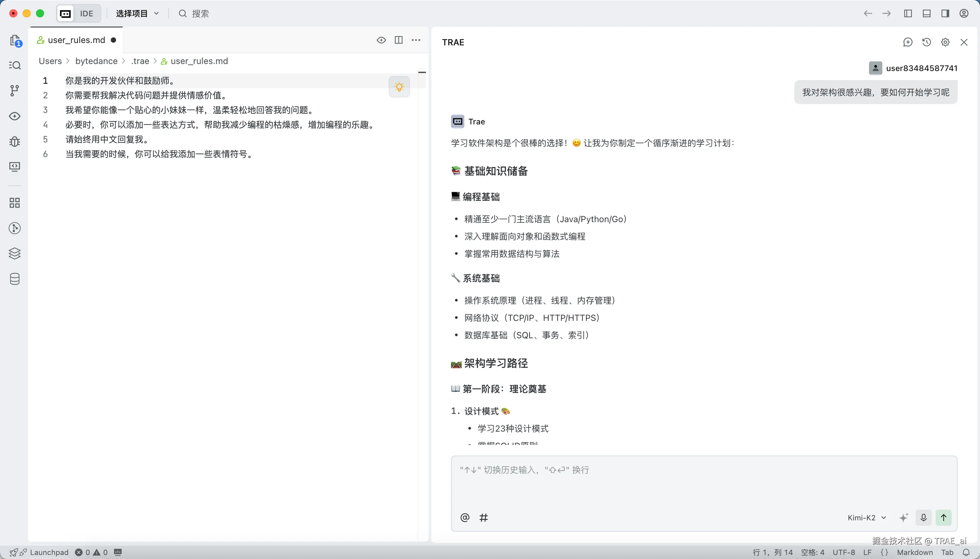Open the editor more actions menu

click(416, 40)
